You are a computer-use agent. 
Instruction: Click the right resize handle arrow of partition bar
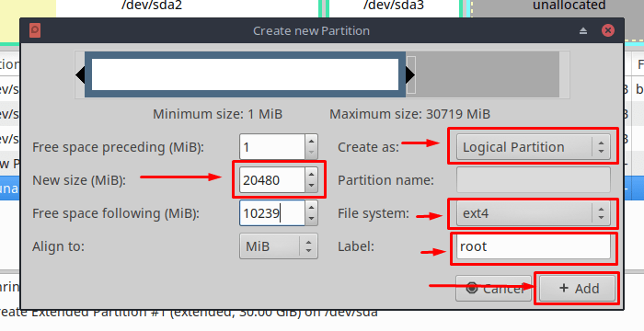click(x=410, y=74)
